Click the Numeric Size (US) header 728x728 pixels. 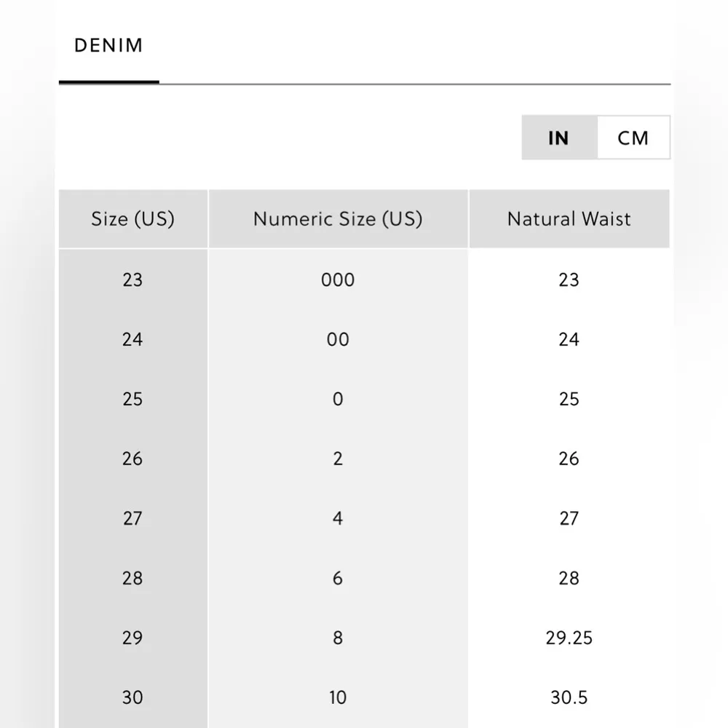tap(338, 219)
